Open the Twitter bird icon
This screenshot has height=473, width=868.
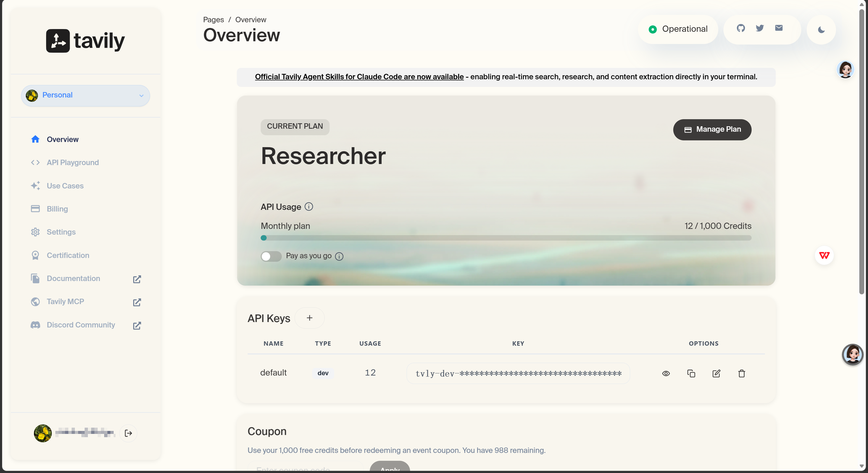tap(759, 28)
